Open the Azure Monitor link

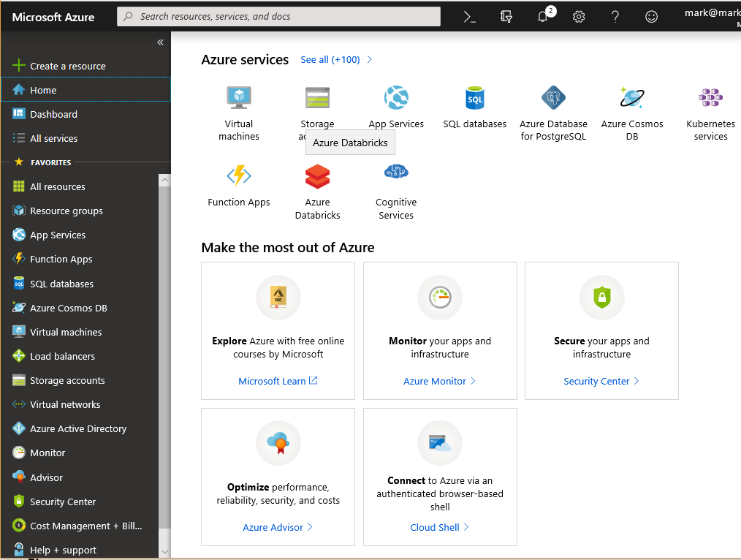coord(435,381)
